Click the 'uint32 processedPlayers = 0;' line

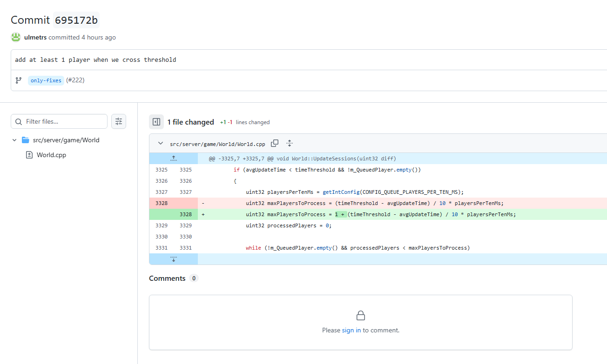tap(288, 225)
